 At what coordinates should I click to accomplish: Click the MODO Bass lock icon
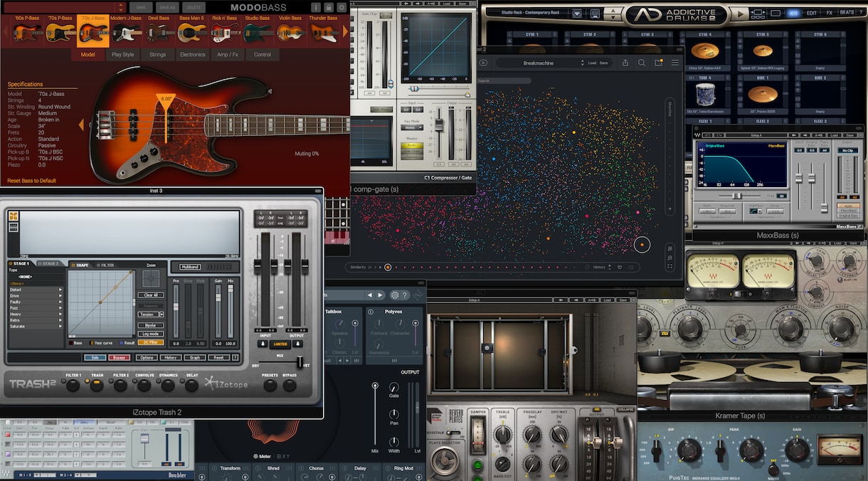(329, 7)
